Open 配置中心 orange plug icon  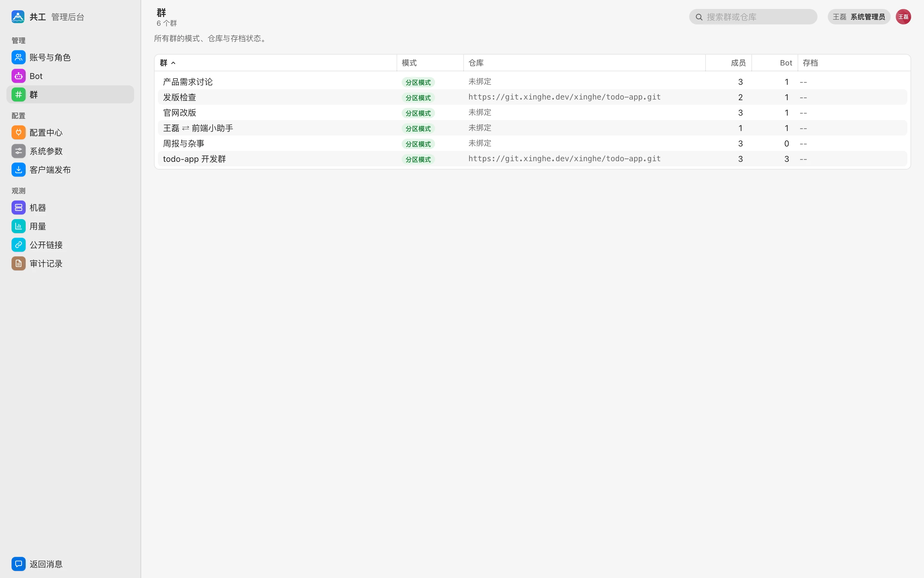tap(18, 132)
